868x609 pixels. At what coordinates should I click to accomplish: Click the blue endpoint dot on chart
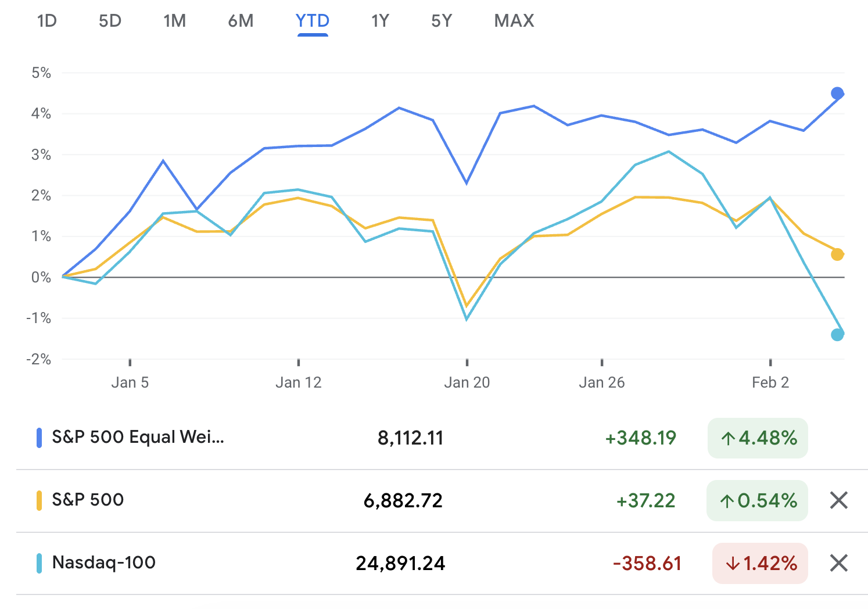point(837,94)
